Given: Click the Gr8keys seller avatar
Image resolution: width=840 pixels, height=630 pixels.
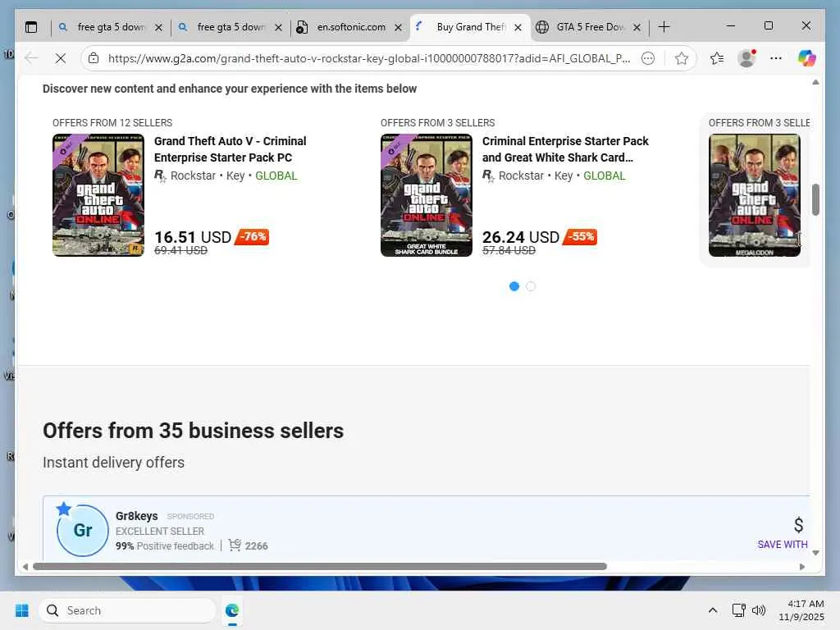Looking at the screenshot, I should pyautogui.click(x=83, y=530).
